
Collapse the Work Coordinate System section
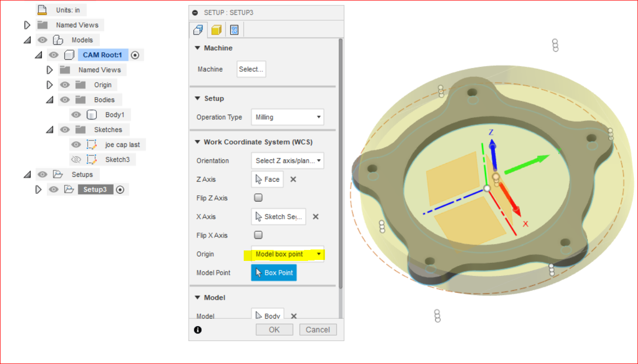pyautogui.click(x=197, y=142)
